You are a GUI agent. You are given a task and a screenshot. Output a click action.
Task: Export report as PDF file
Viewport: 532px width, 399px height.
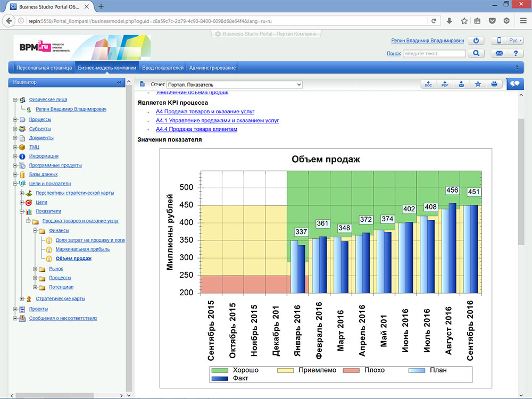point(445,84)
